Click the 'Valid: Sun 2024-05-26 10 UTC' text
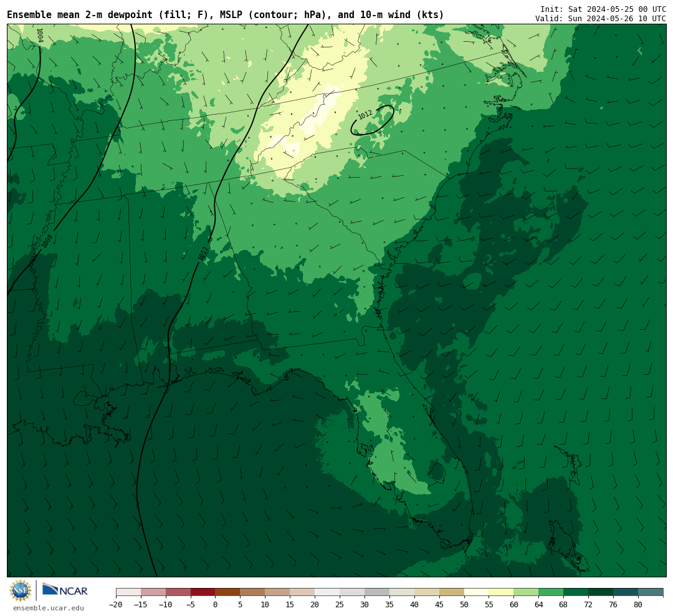 (601, 19)
